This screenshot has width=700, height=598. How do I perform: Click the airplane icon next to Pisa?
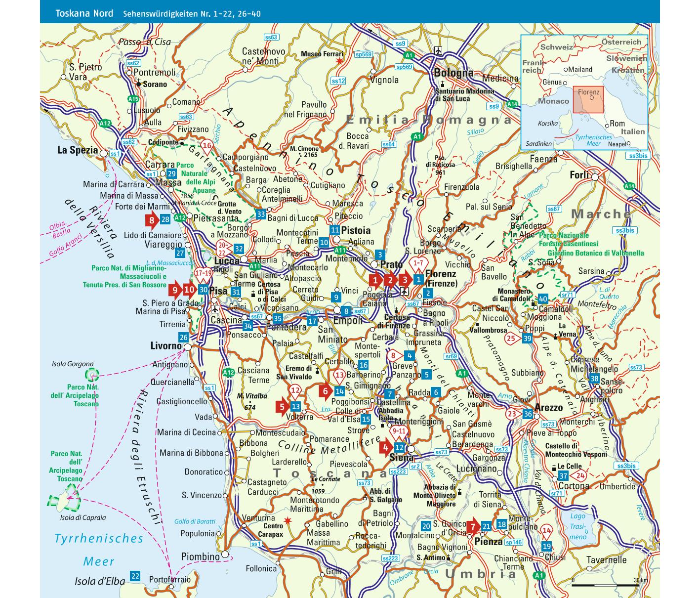pyautogui.click(x=215, y=309)
